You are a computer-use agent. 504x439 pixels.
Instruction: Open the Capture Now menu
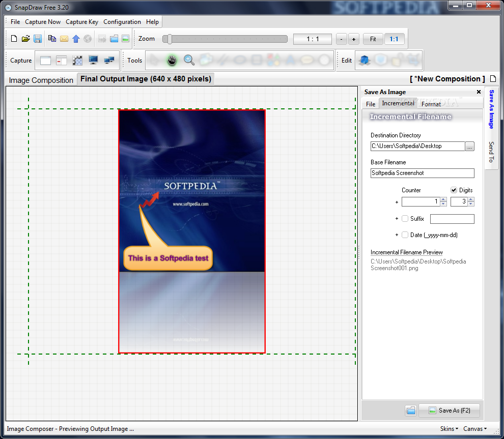43,22
